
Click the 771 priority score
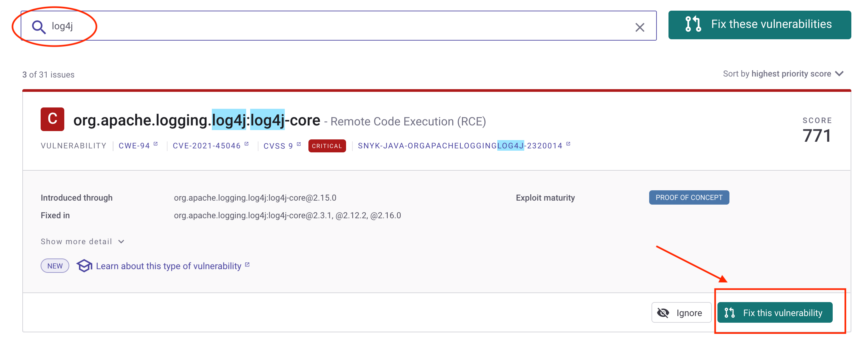pos(816,136)
